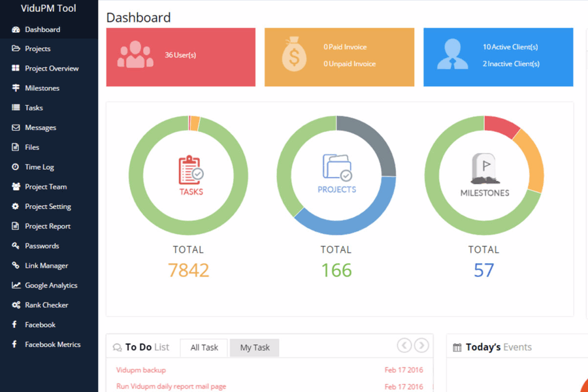Click the Files document icon
Image resolution: width=588 pixels, height=392 pixels.
(x=16, y=147)
